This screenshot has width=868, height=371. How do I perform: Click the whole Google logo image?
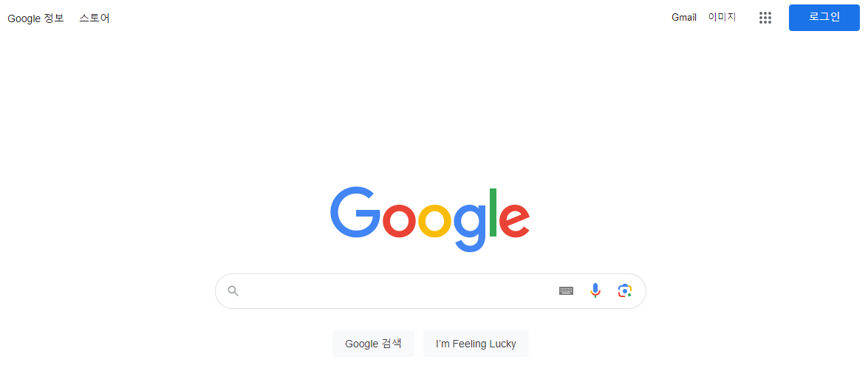(430, 219)
